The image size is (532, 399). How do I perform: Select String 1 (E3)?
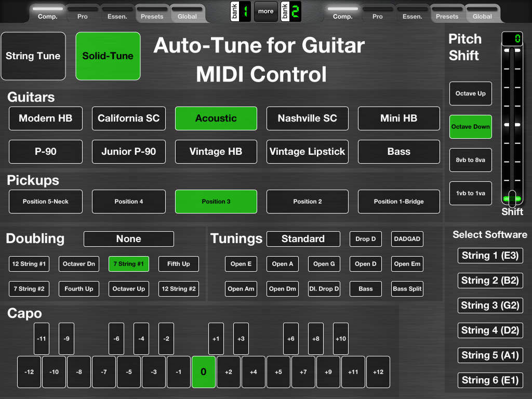click(x=490, y=256)
